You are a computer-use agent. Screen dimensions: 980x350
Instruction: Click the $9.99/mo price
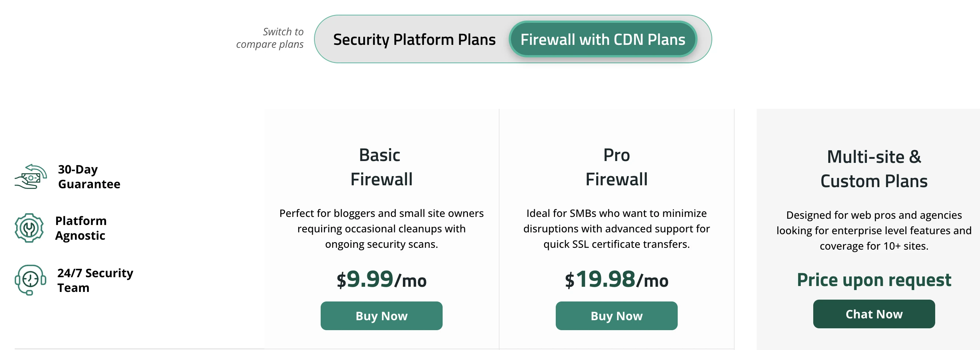[x=381, y=279]
